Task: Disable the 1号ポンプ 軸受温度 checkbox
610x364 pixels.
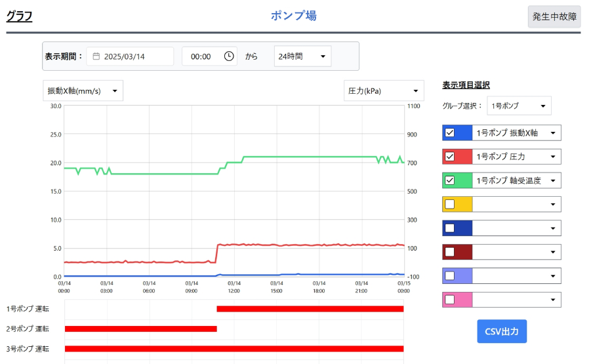Action: 450,180
